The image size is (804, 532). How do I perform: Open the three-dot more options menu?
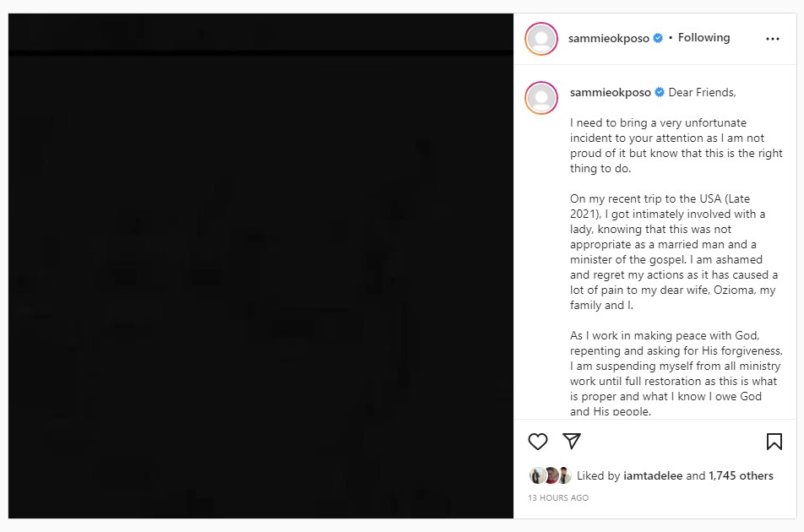click(x=773, y=39)
